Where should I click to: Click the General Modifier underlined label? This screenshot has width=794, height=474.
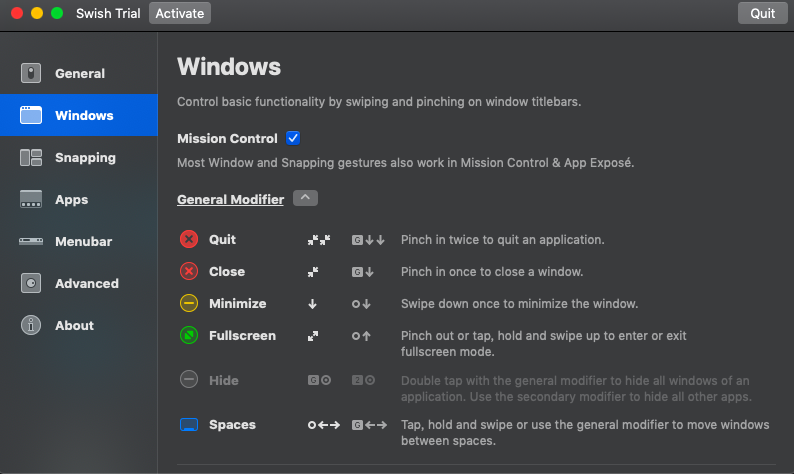[230, 199]
